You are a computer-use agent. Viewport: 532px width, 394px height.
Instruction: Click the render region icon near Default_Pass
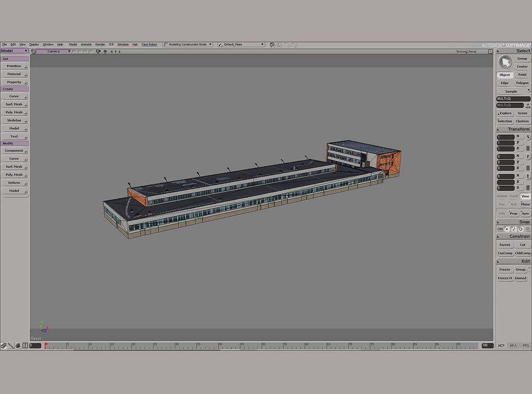272,45
